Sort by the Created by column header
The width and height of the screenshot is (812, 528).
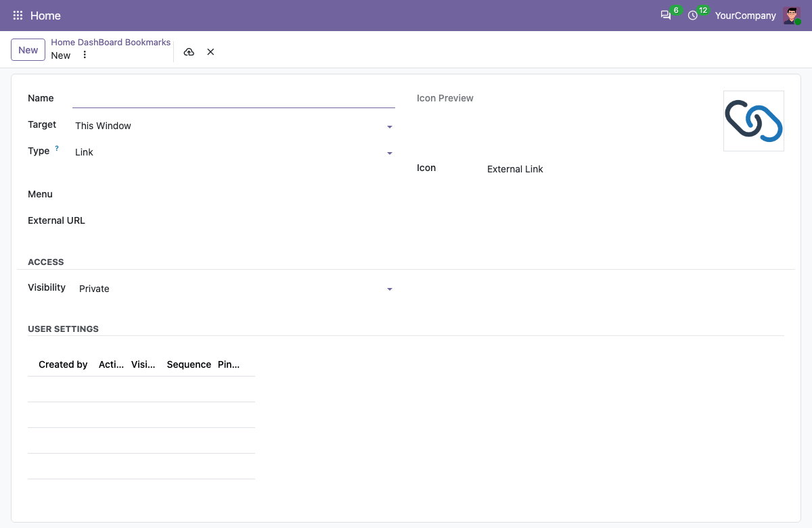click(63, 364)
